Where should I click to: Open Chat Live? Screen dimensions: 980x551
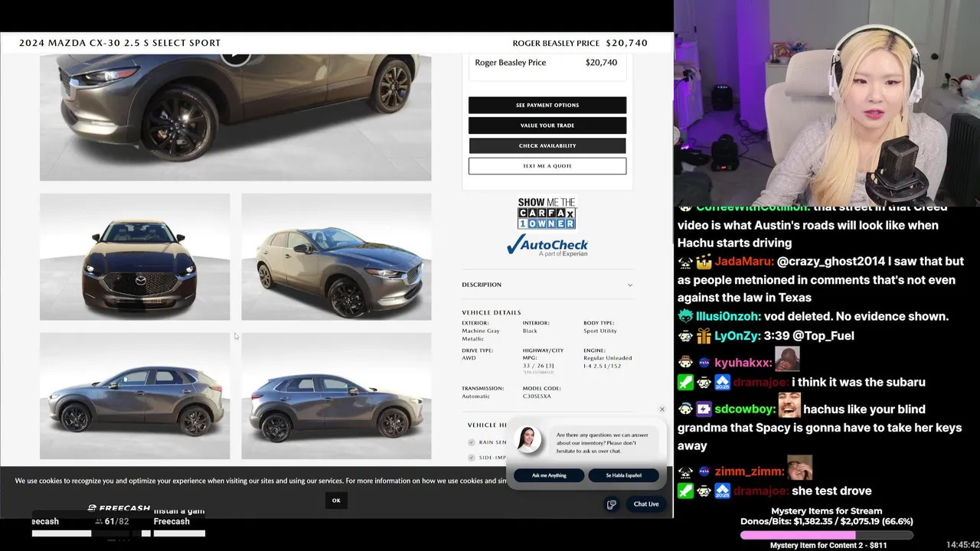646,504
